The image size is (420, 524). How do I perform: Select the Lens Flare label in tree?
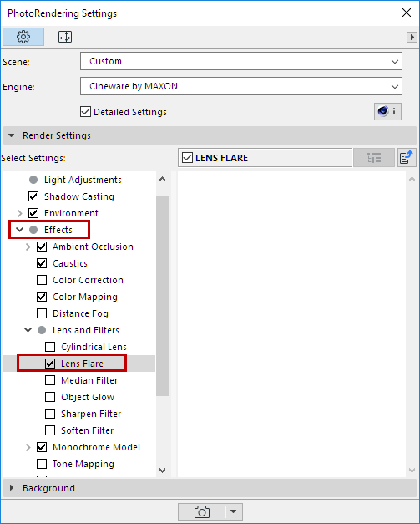coord(82,364)
